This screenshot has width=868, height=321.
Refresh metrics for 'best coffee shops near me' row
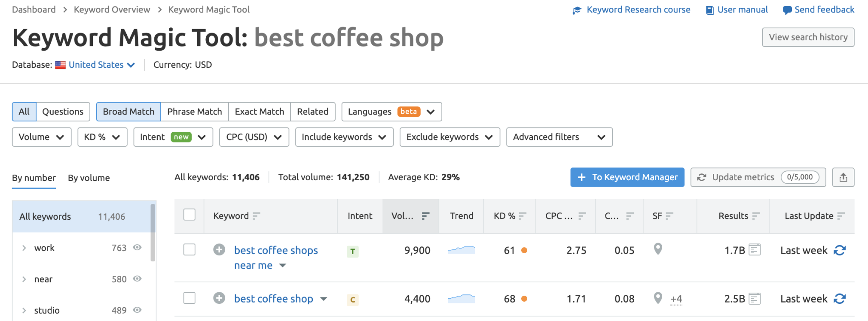[840, 250]
